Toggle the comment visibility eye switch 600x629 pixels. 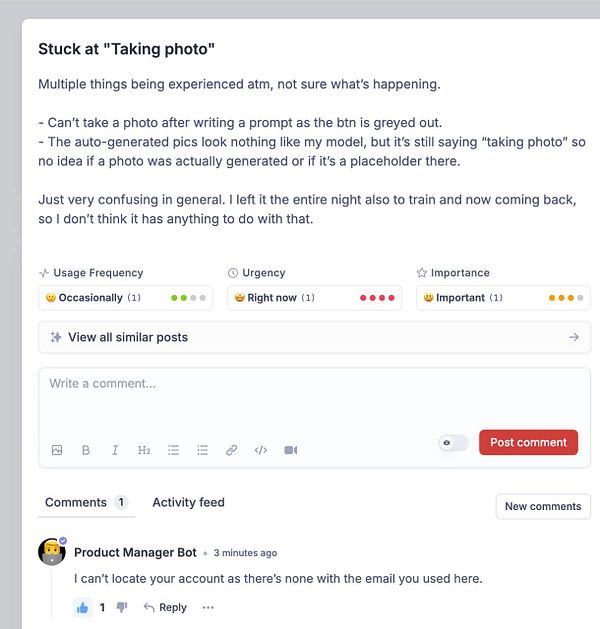(x=453, y=442)
